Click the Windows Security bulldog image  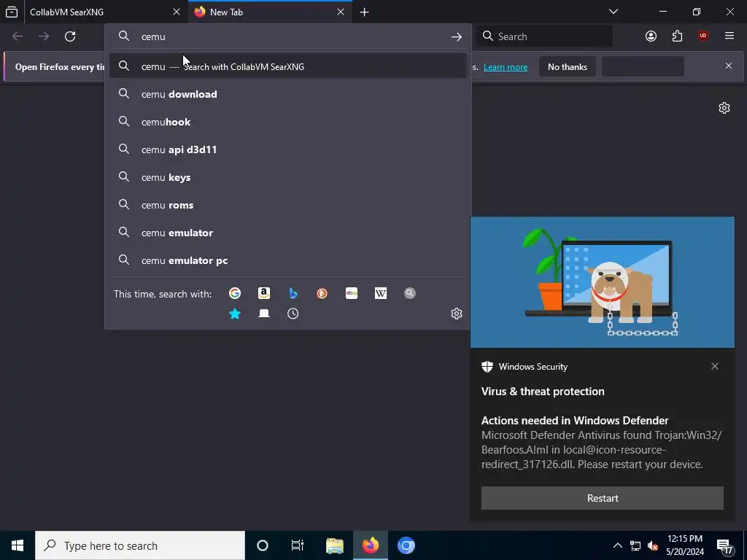tap(602, 282)
